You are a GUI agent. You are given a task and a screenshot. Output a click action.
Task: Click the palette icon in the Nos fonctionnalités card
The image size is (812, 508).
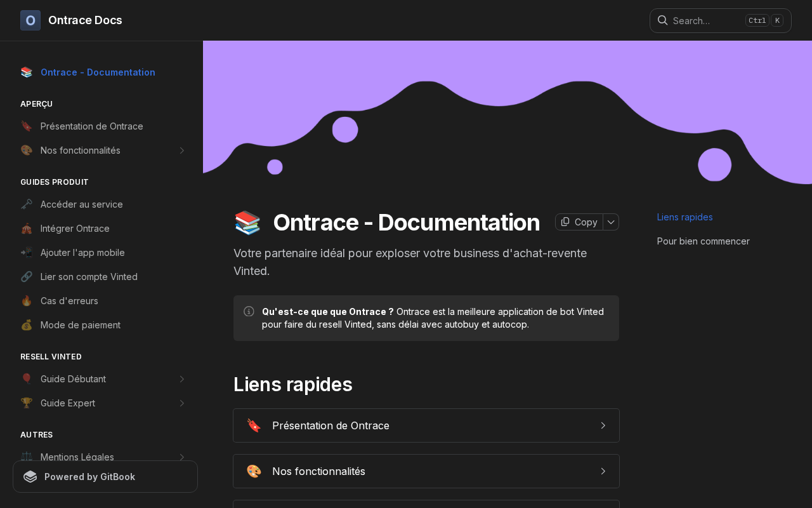click(254, 471)
